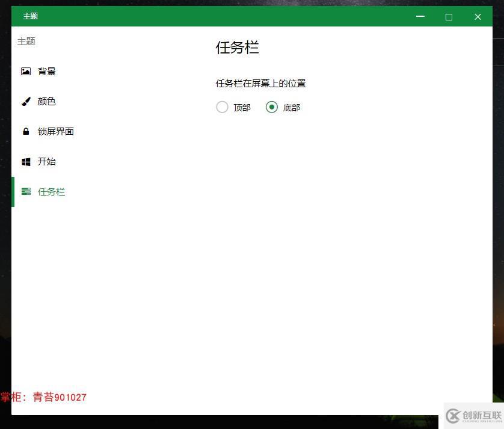The width and height of the screenshot is (504, 429).
Task: Click the 任务栏在屏幕上的位置 label
Action: click(260, 84)
